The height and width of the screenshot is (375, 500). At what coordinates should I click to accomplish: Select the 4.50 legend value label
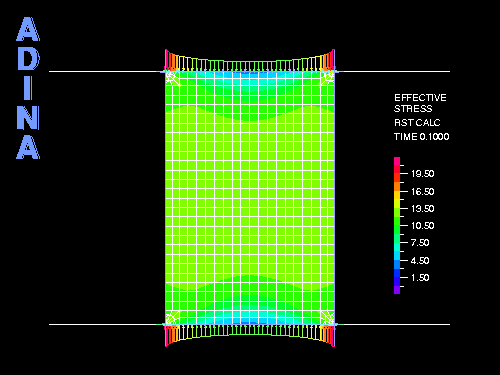pyautogui.click(x=420, y=261)
